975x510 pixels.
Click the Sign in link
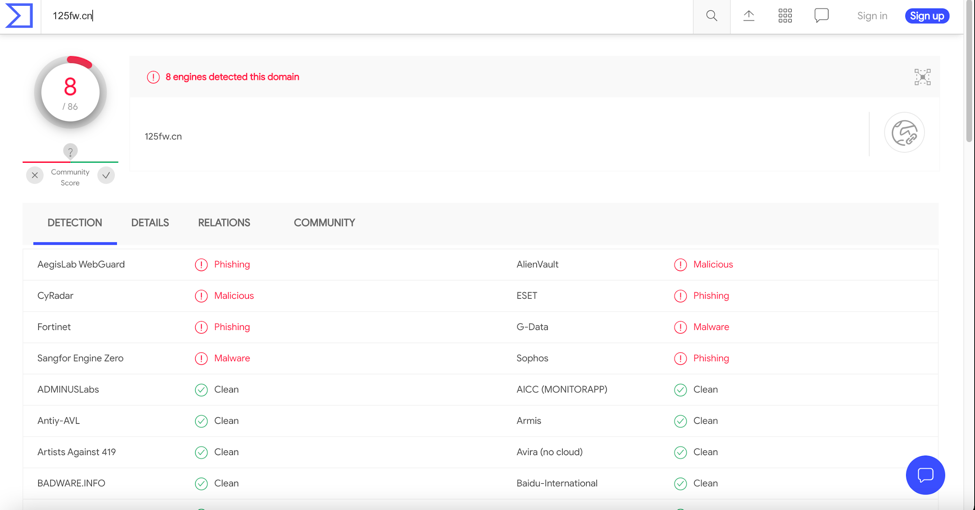[872, 16]
